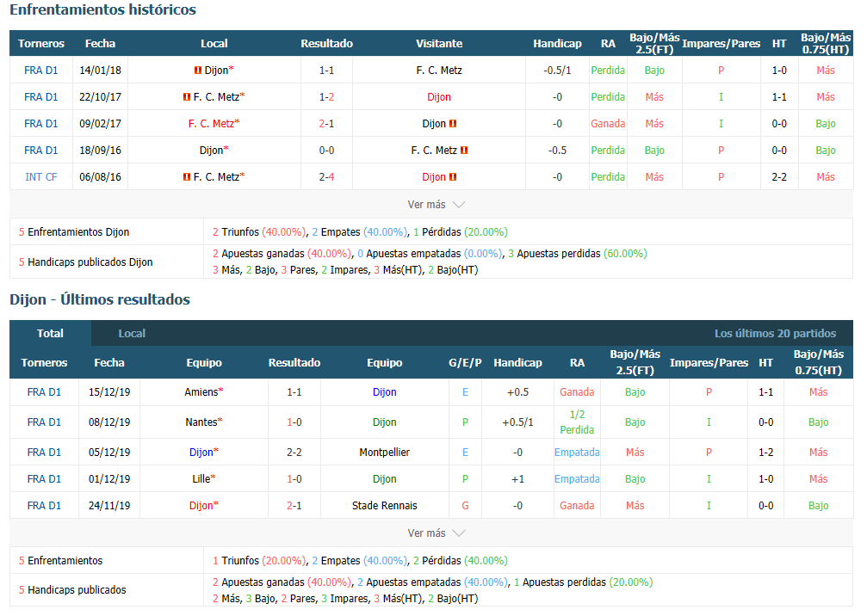Click the 1-1 result of Amiens vs Dijon
Viewport: 867px width, 616px height.
coord(294,391)
